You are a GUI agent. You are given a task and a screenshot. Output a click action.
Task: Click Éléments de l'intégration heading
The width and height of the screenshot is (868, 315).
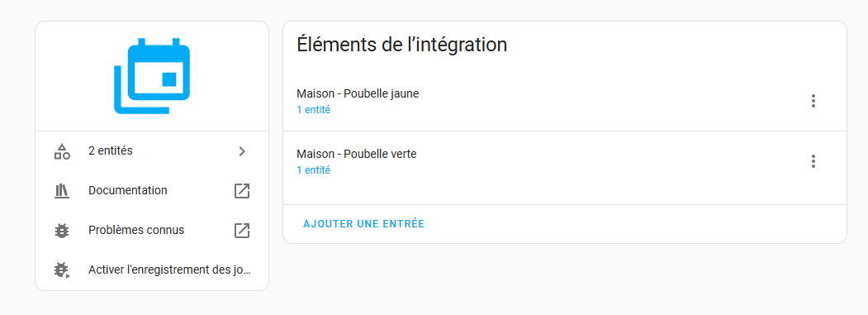point(402,45)
